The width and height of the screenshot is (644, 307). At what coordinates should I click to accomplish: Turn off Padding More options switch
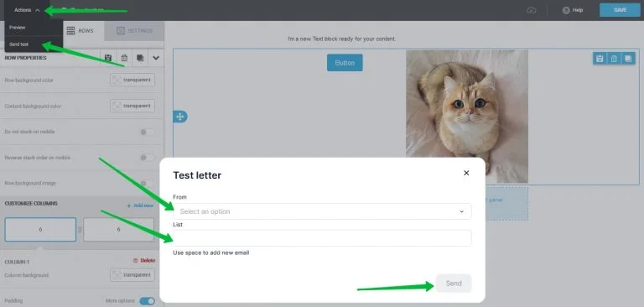point(147,301)
